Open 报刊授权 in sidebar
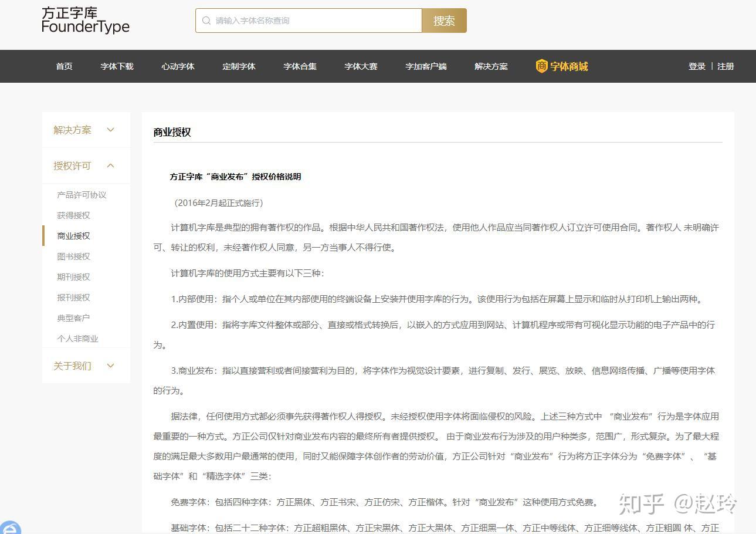Screen dimensions: 756x534 tap(74, 298)
